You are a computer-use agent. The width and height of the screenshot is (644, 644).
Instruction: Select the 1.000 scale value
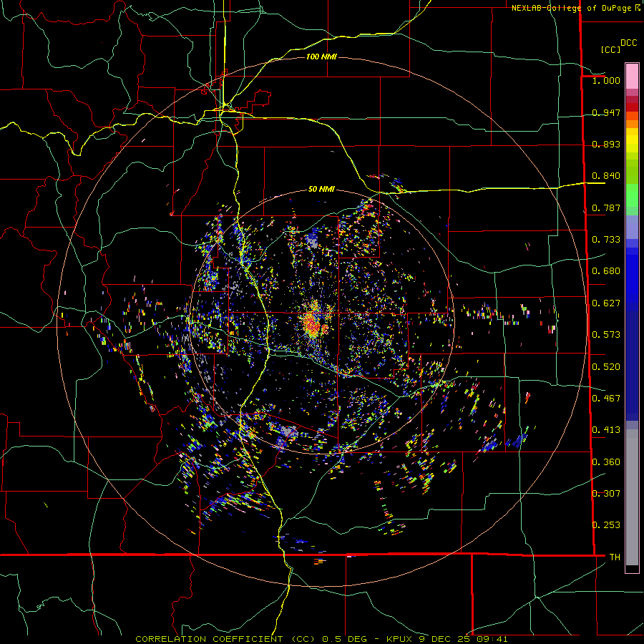click(x=606, y=80)
